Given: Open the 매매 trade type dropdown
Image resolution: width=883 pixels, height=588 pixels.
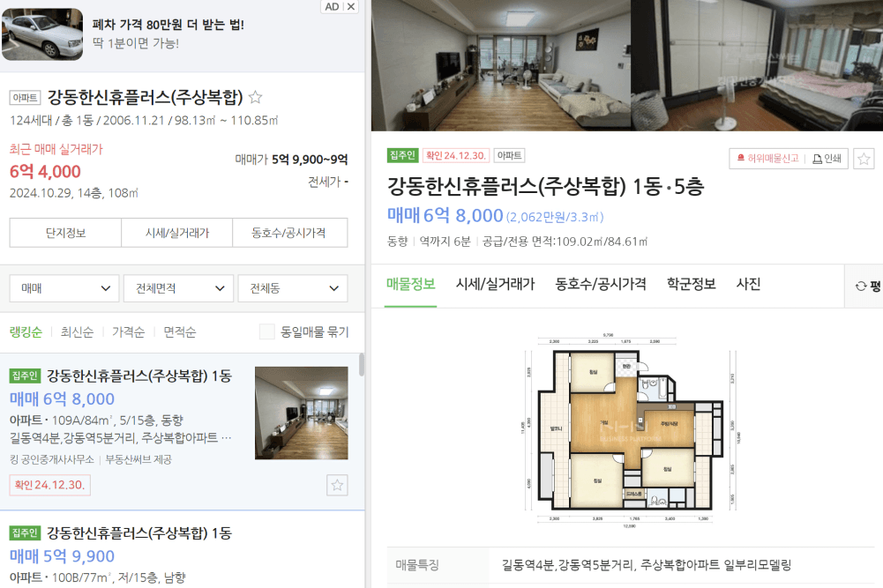Looking at the screenshot, I should click(64, 288).
